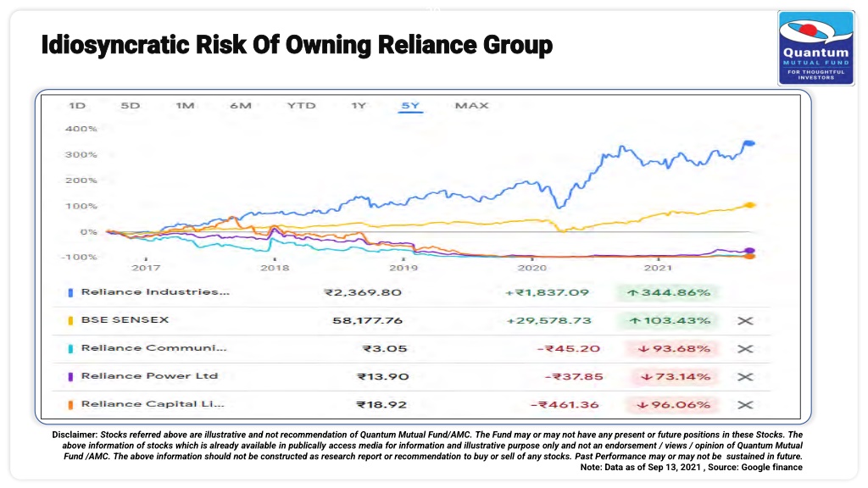Click the 2018 x-axis label
Screen dimensions: 868x488
275,268
